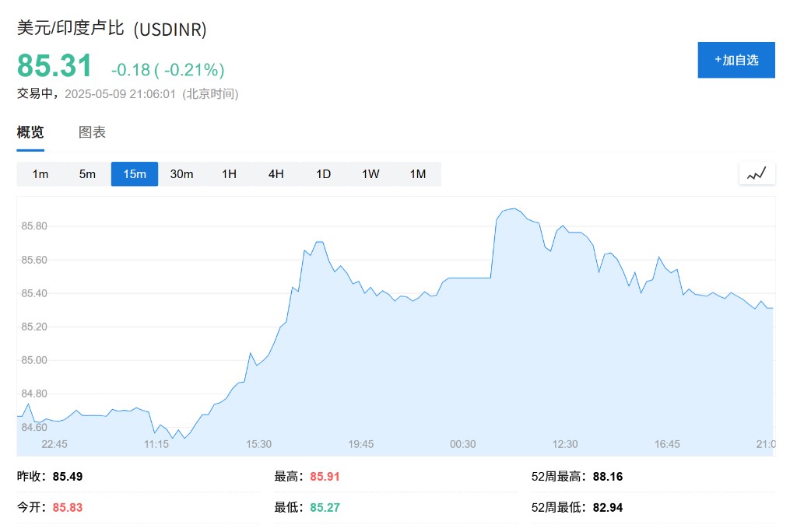Screen dimensions: 797x532
Task: Click the 今开 value 85.83
Action: pos(68,508)
